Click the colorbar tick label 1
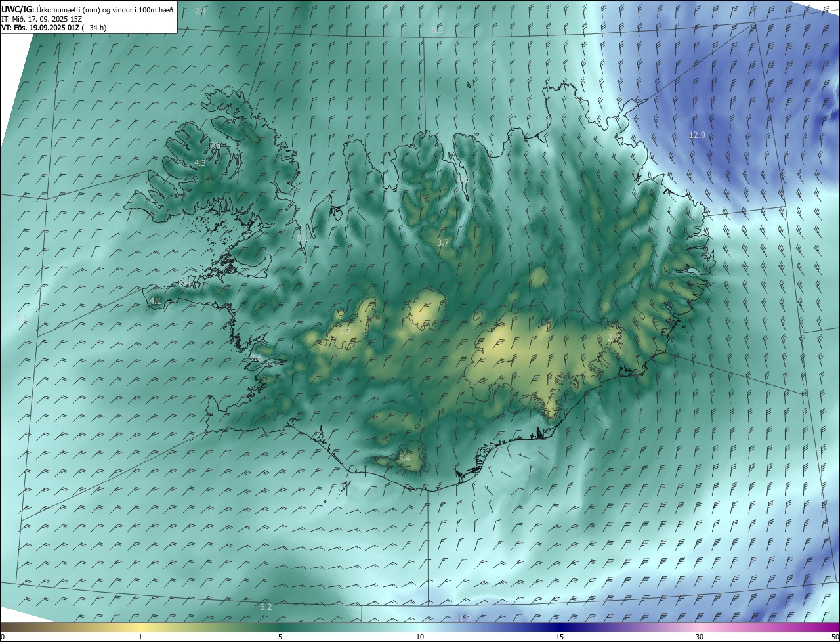Screen dimensions: 840x642 pos(140,637)
